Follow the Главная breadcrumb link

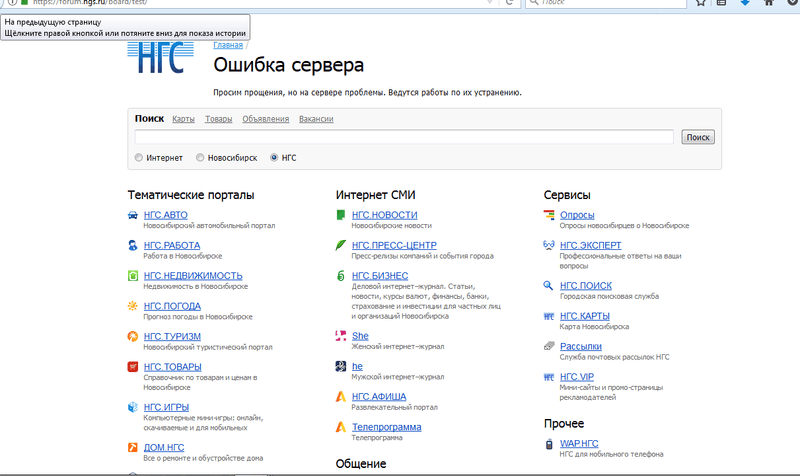click(228, 45)
